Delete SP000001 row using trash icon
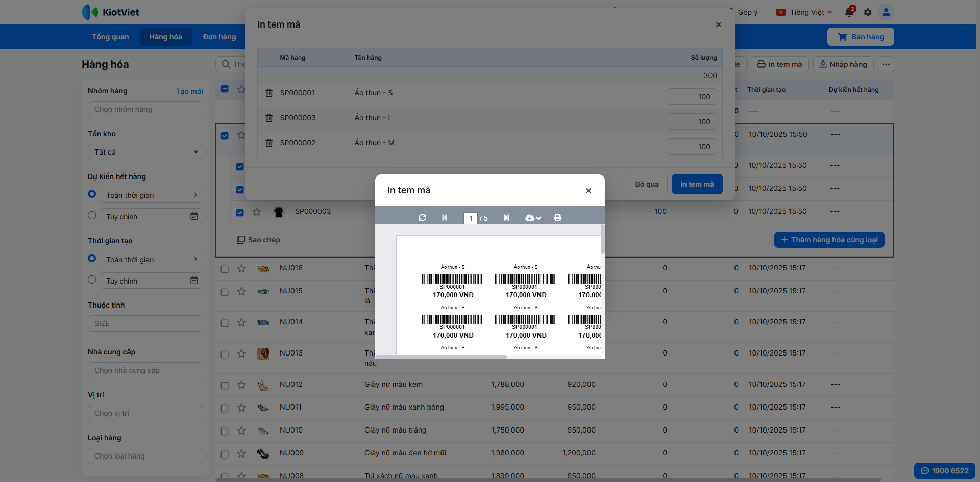Viewport: 980px width, 482px height. [x=269, y=93]
